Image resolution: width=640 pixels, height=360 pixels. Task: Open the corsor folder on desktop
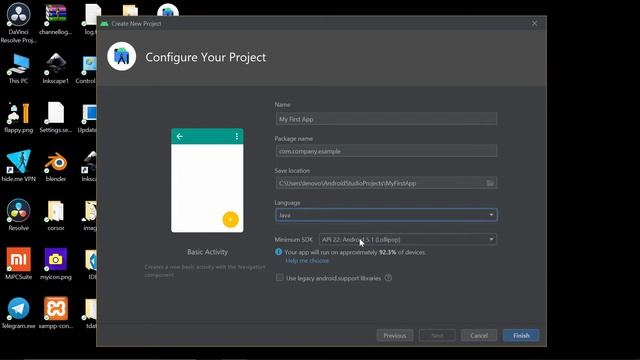coord(56,216)
